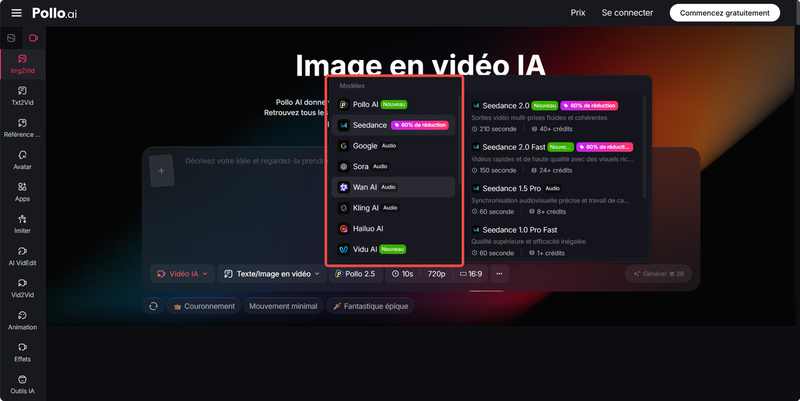The image size is (800, 401).
Task: Open the Txt2Vid sidebar tool
Action: point(22,96)
